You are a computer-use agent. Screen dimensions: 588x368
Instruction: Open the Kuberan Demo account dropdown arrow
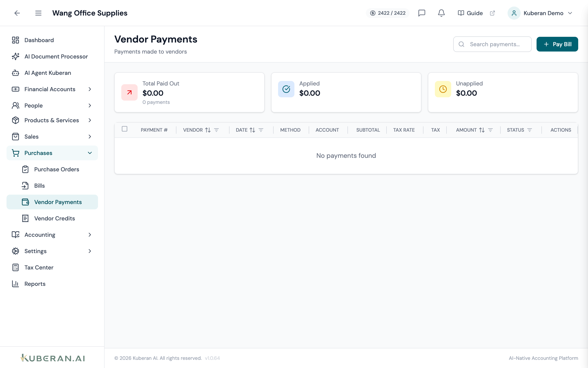[570, 13]
